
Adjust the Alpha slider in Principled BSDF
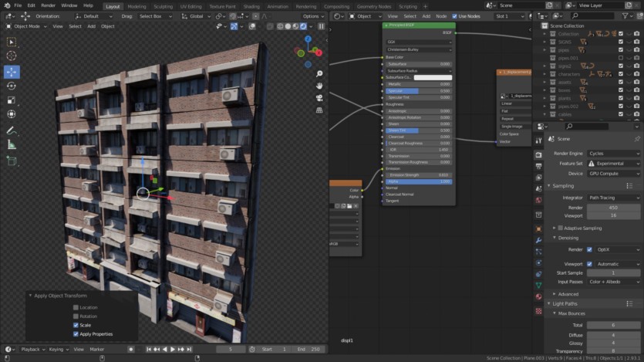419,181
